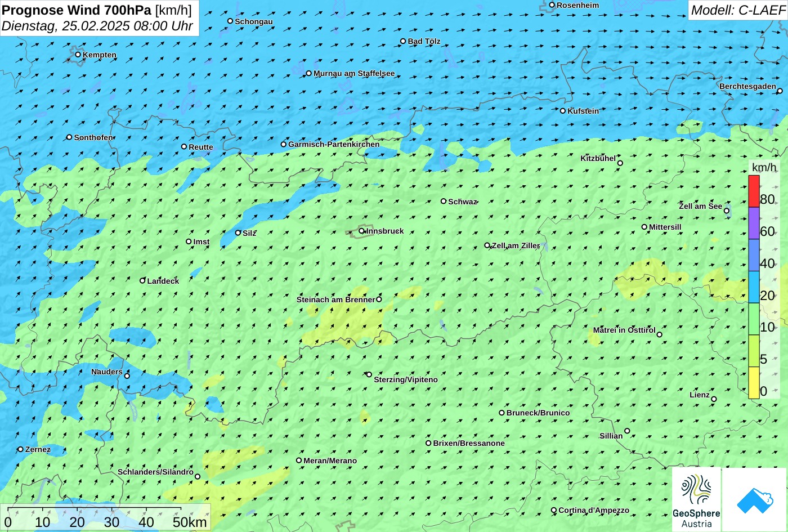The width and height of the screenshot is (788, 532).
Task: Click the Kufstein city marker
Action: coord(563,111)
